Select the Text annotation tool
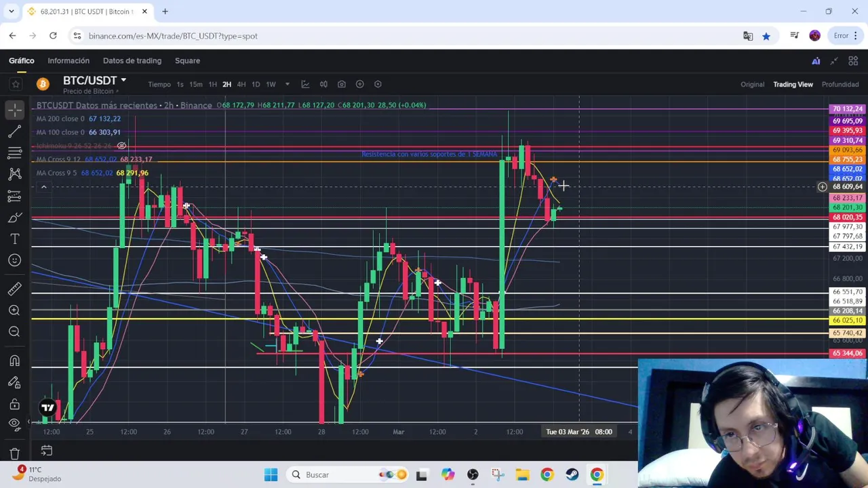 (15, 239)
